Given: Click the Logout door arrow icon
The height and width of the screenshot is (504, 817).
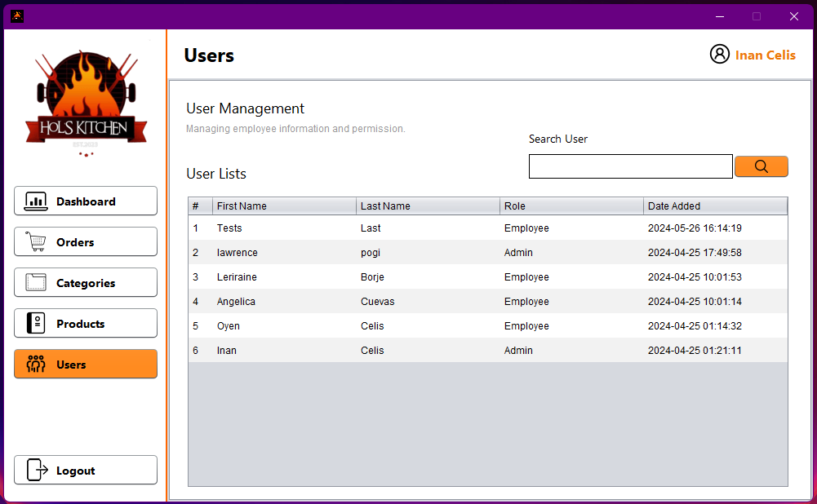Looking at the screenshot, I should coord(38,470).
